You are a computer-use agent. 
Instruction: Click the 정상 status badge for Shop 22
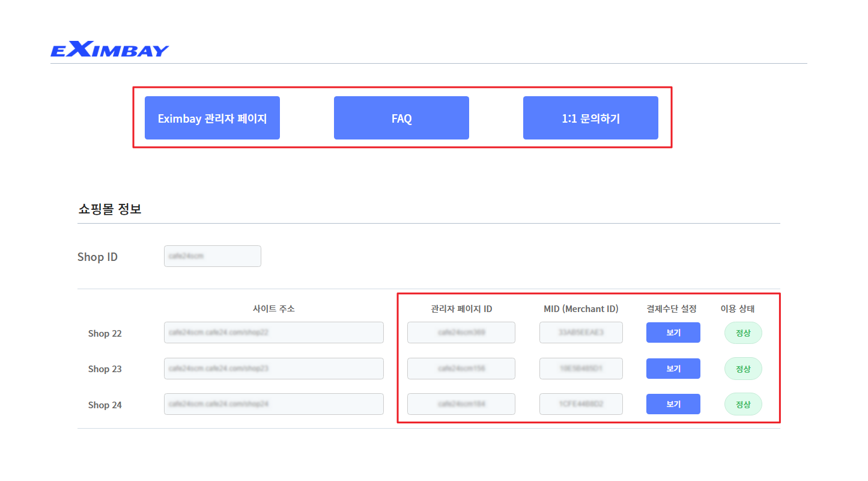coord(743,332)
